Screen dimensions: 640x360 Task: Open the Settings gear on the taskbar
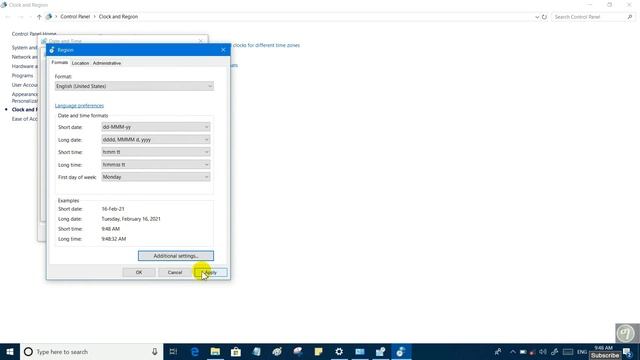(339, 351)
